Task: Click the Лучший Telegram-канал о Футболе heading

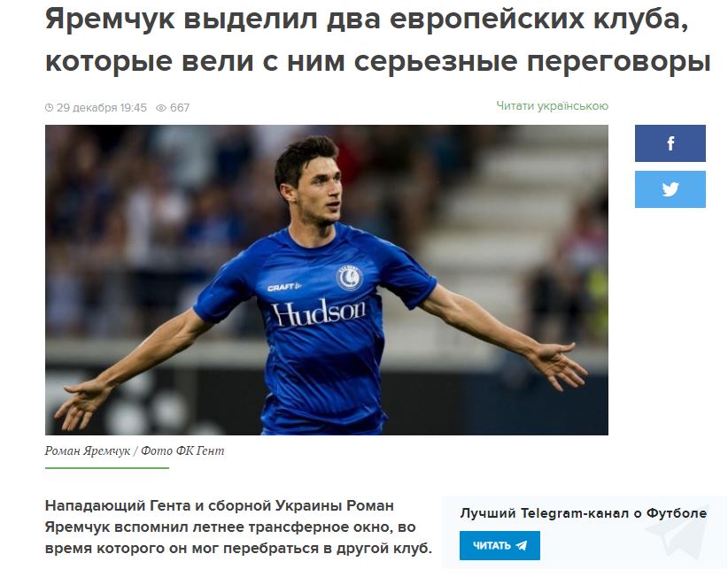Action: pyautogui.click(x=583, y=513)
